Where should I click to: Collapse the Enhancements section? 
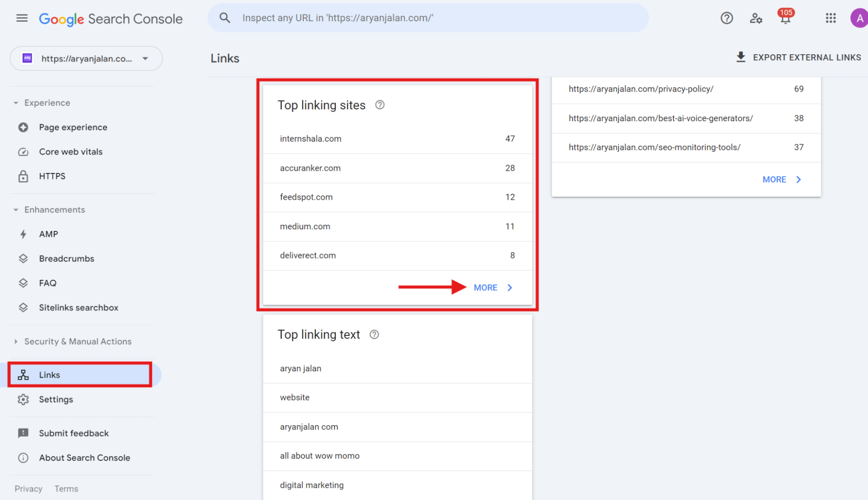click(16, 209)
